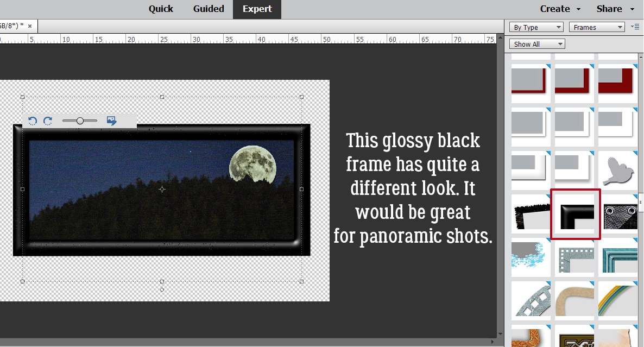Open the Create dropdown menu

pyautogui.click(x=560, y=9)
